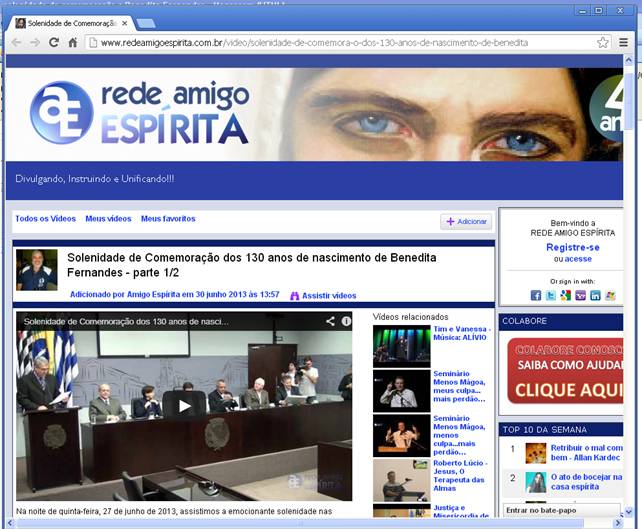
Task: Go forward with the browser forward arrow
Action: pos(35,43)
